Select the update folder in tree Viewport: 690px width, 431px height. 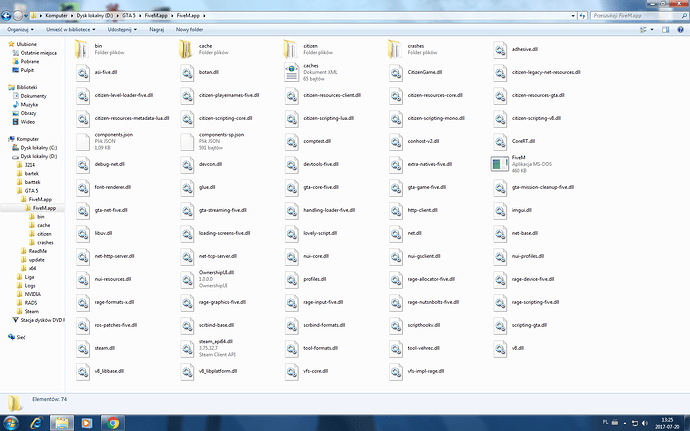[x=37, y=260]
